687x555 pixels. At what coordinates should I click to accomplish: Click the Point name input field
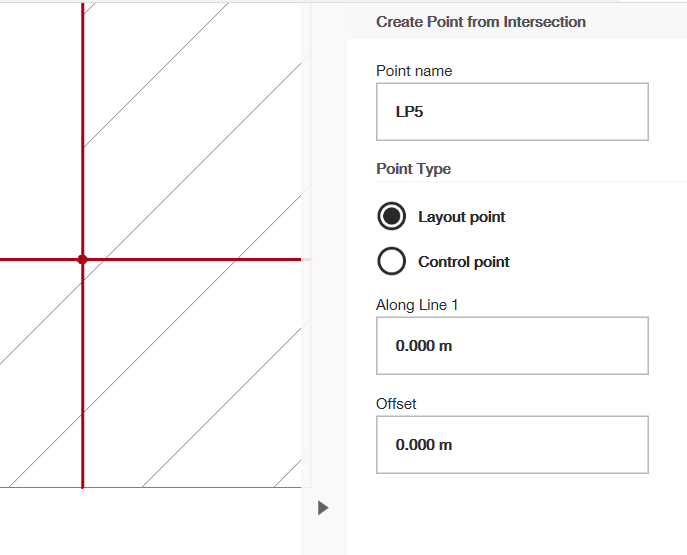coord(512,112)
